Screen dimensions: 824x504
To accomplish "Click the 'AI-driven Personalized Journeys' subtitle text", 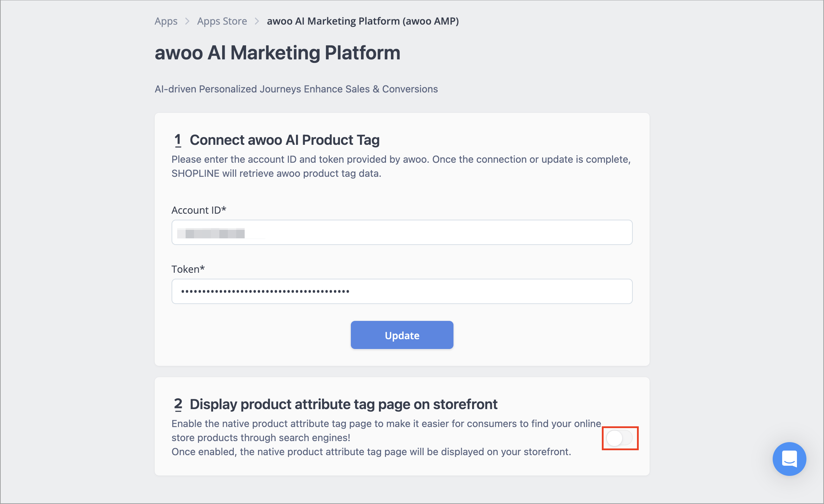I will 296,89.
